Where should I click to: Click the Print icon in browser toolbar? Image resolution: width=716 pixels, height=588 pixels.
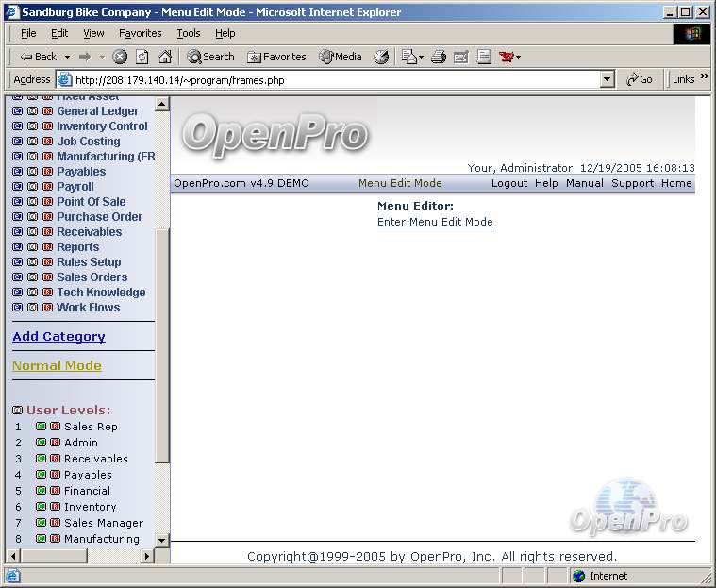[x=438, y=57]
